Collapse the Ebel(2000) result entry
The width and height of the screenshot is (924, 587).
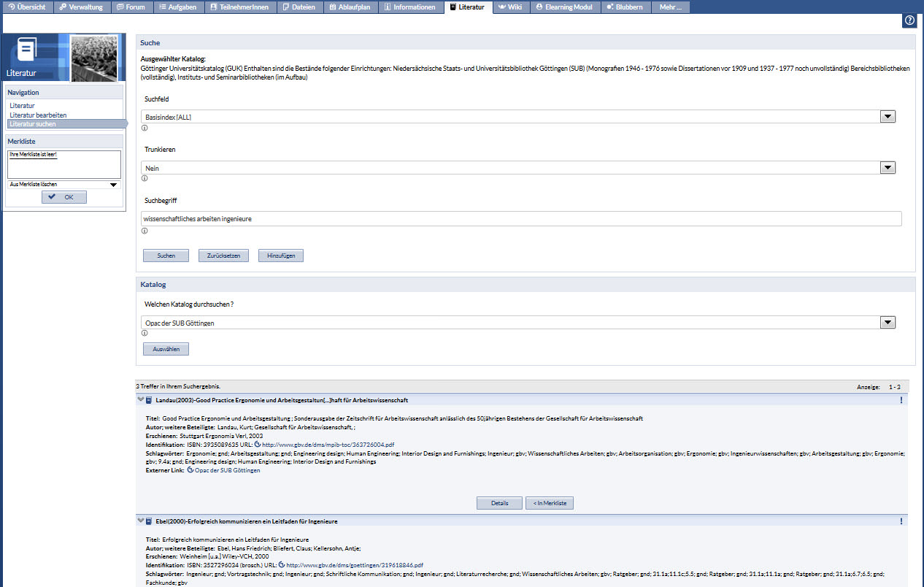(140, 521)
